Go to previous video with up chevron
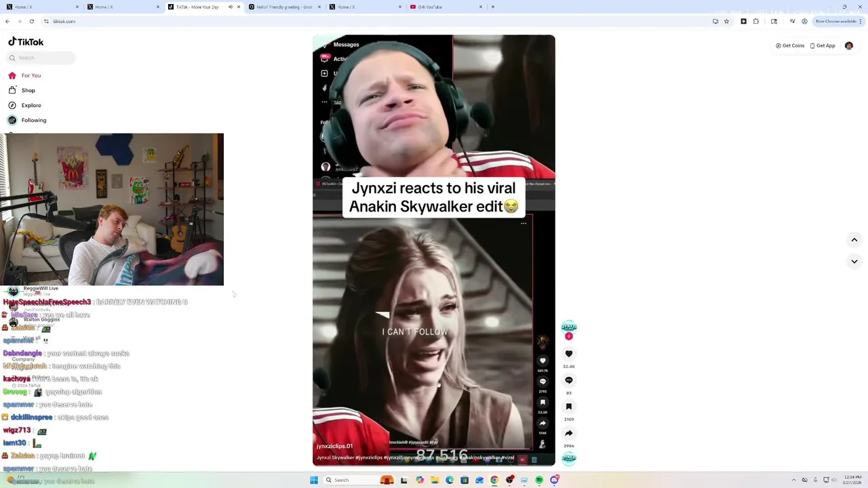The width and height of the screenshot is (868, 488). pyautogui.click(x=854, y=240)
